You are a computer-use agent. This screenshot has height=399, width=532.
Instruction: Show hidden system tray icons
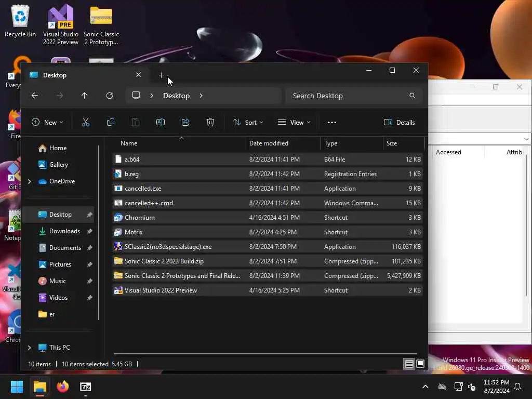425,387
